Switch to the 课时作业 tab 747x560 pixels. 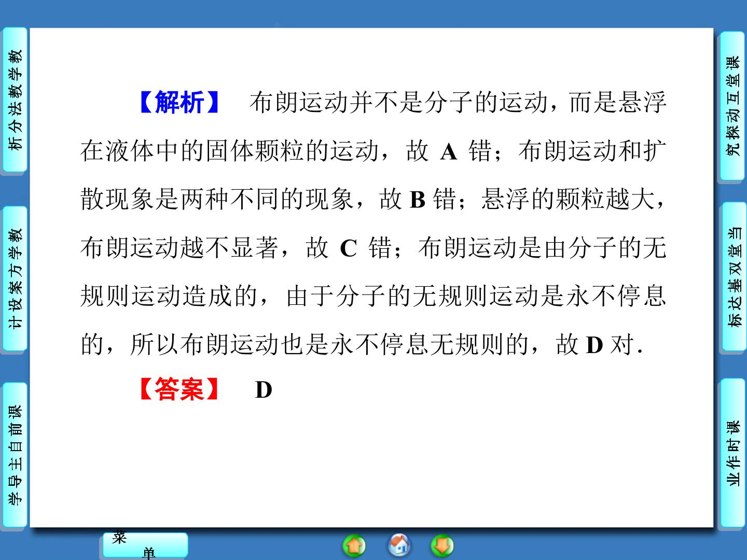tap(732, 453)
